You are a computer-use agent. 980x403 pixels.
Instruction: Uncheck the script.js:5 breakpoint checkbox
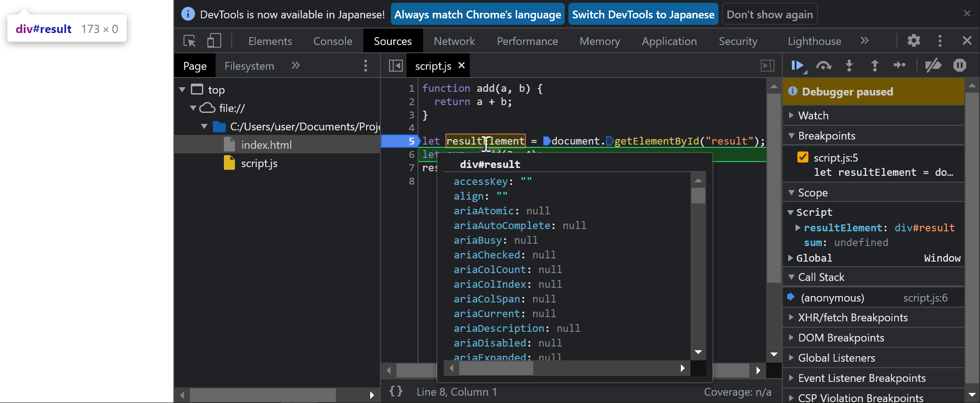[803, 157]
